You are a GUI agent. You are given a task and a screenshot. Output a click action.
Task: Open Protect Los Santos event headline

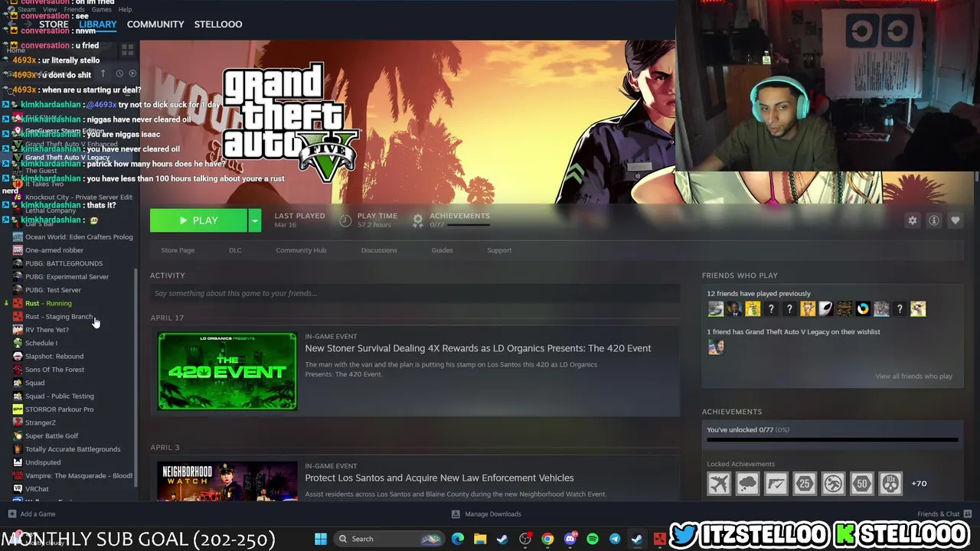(439, 478)
